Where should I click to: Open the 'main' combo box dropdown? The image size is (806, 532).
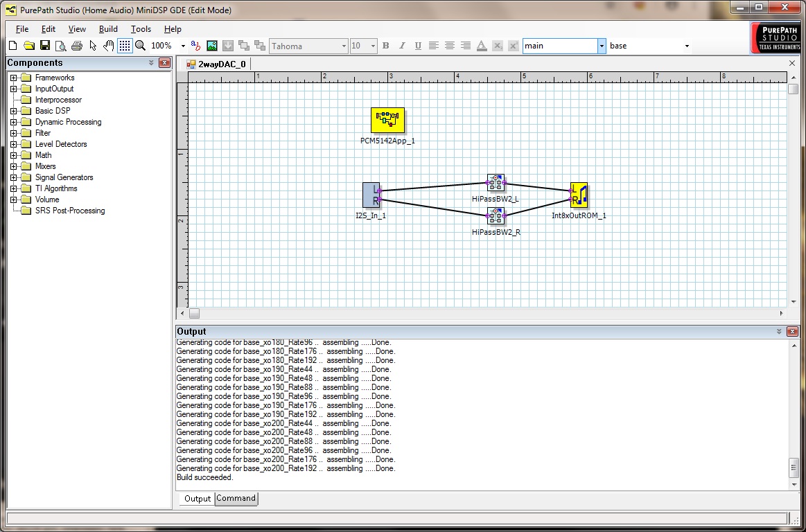[x=602, y=46]
